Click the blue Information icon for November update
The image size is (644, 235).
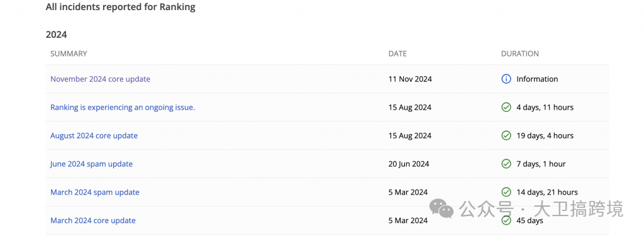(506, 79)
